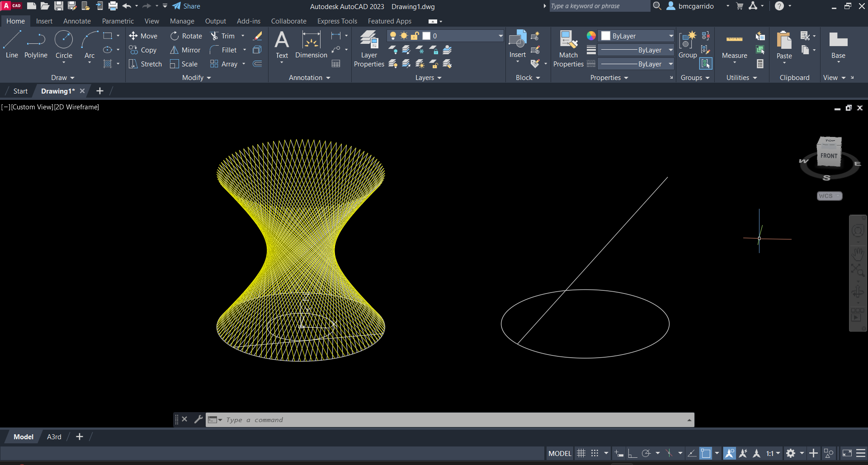Click the Rotate tool icon

click(175, 36)
